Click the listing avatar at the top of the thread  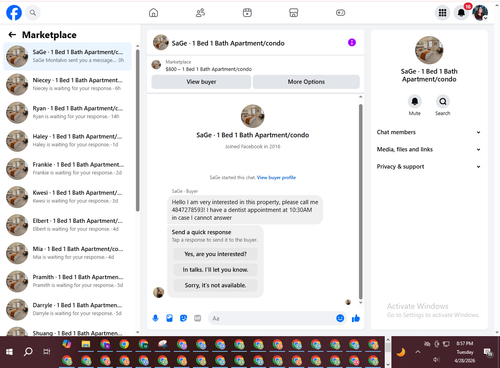pyautogui.click(x=253, y=116)
